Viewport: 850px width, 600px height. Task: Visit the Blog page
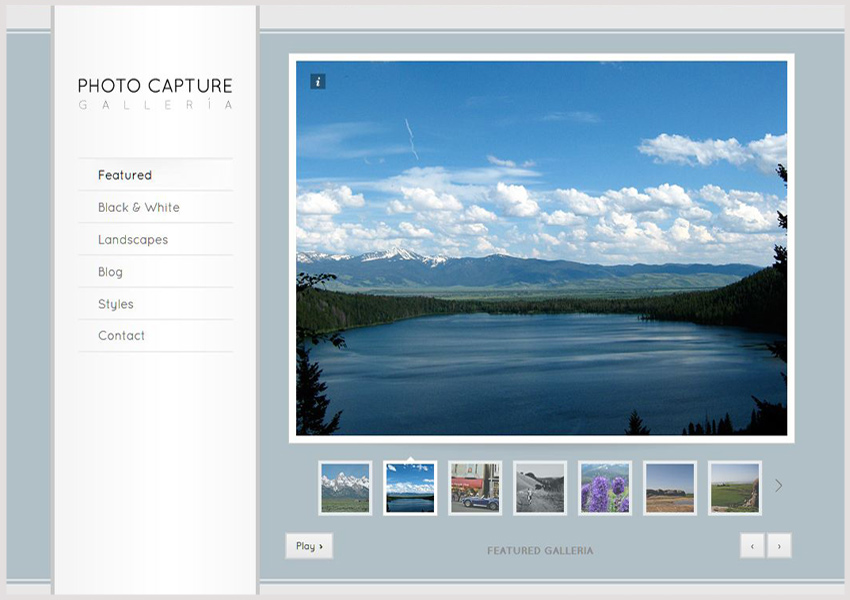(x=156, y=272)
